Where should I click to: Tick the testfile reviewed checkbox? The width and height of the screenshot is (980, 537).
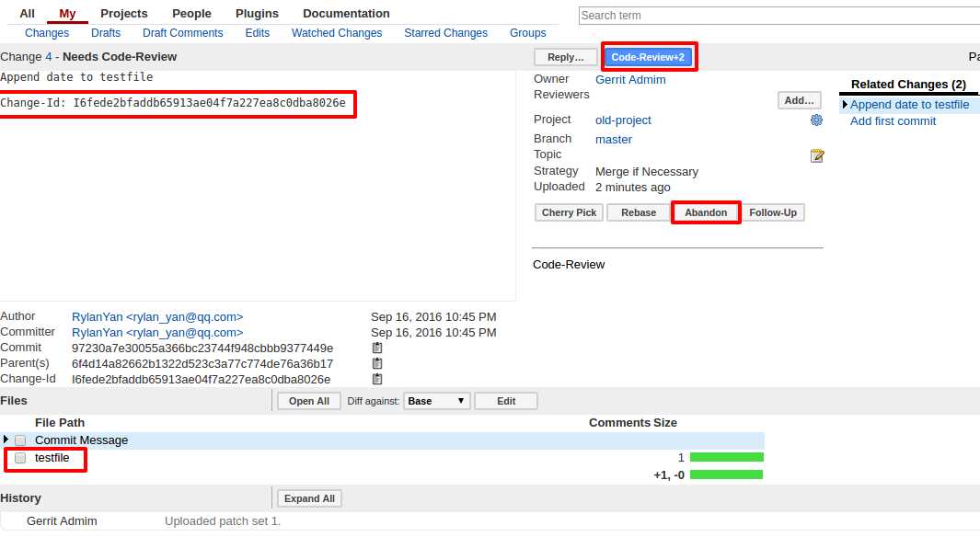20,458
